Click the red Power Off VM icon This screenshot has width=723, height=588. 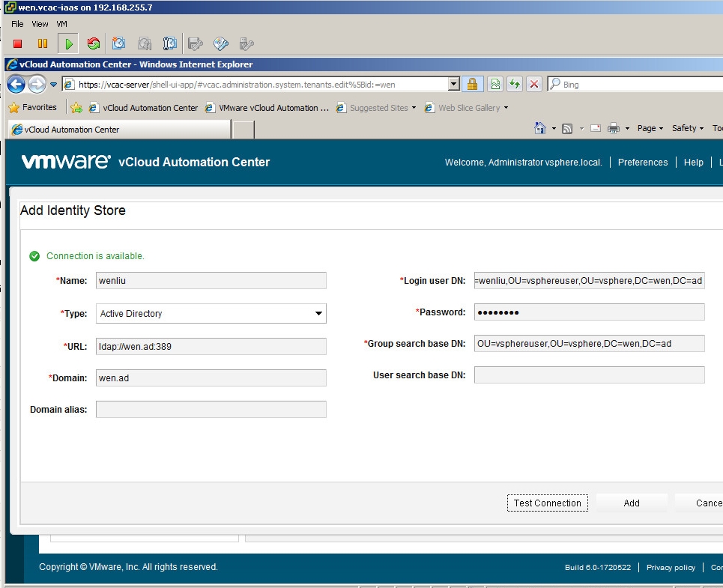tap(17, 43)
